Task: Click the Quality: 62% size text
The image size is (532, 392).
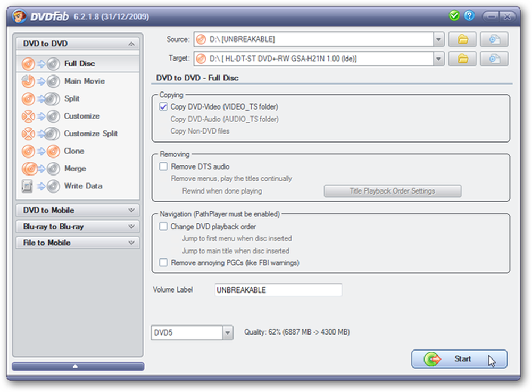Action: 297,332
